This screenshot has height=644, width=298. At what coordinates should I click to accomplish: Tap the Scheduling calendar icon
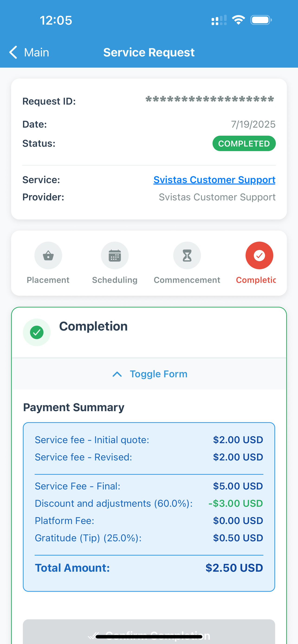[115, 255]
